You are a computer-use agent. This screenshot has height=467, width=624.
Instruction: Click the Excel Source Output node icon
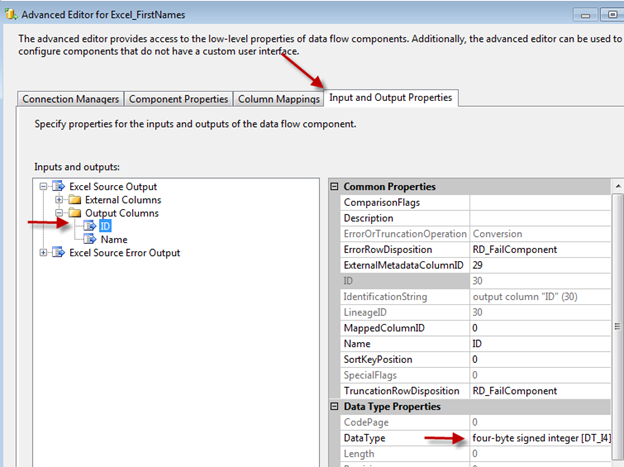58,187
